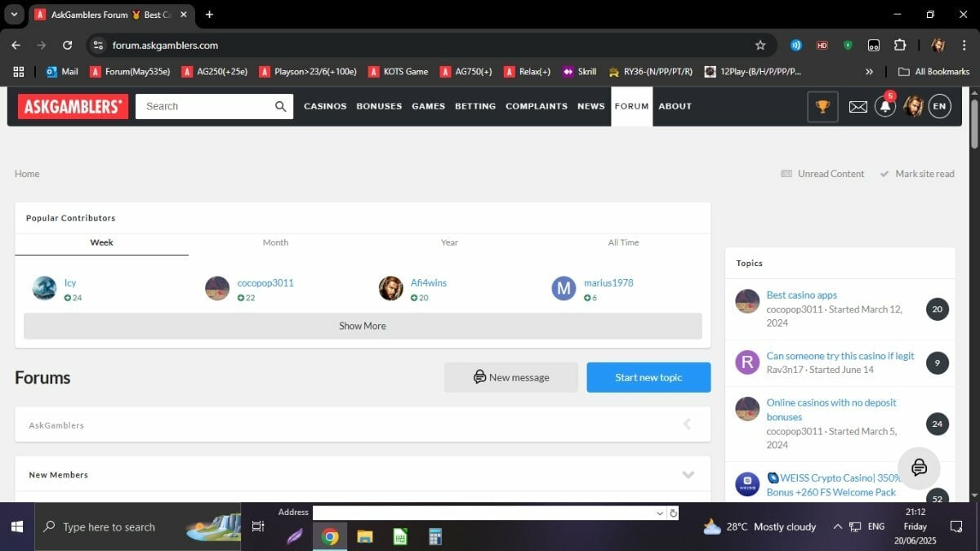Open the notifications bell

[885, 106]
